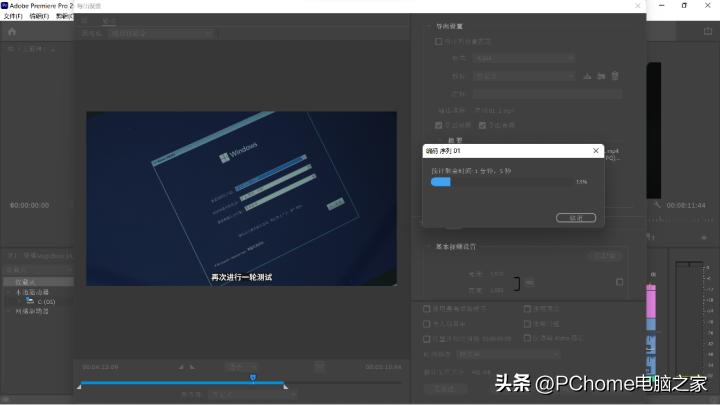Click the 00:00:00:00 source timecode
720x405 pixels.
29,205
